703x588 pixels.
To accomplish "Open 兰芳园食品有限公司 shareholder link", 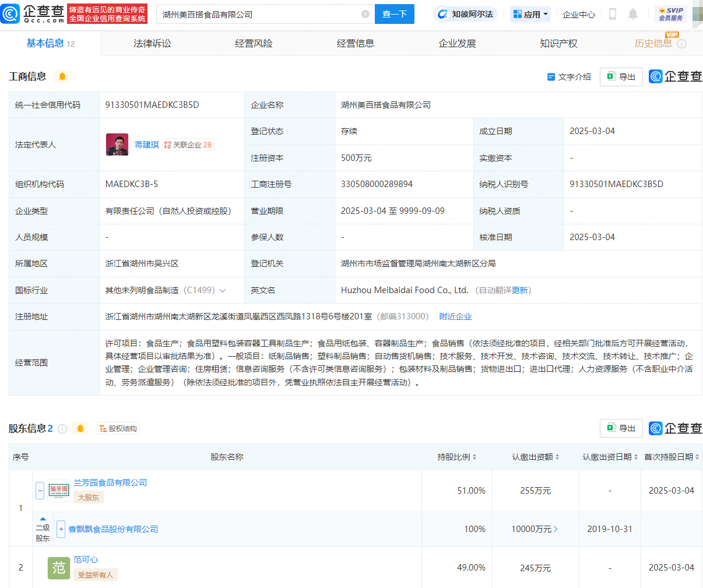I will (x=110, y=483).
